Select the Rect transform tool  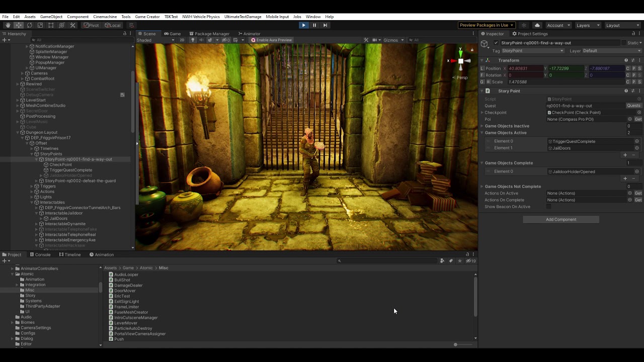pyautogui.click(x=51, y=25)
